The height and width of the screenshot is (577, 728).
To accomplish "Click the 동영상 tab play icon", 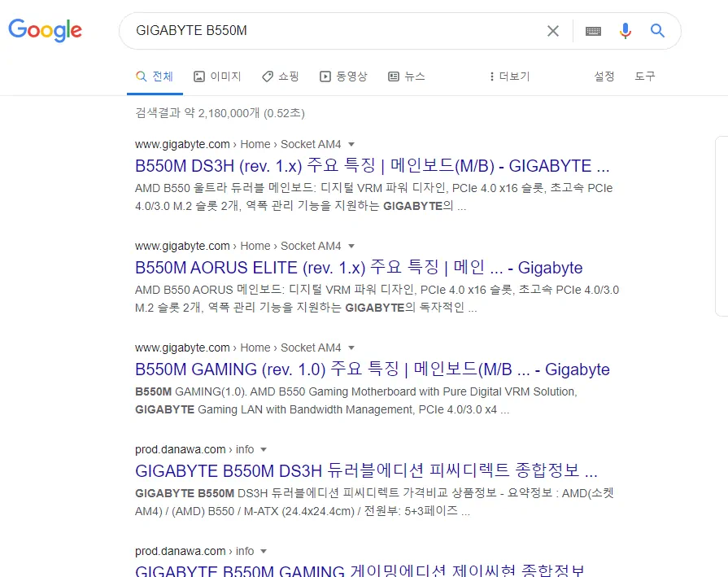I will (x=325, y=76).
